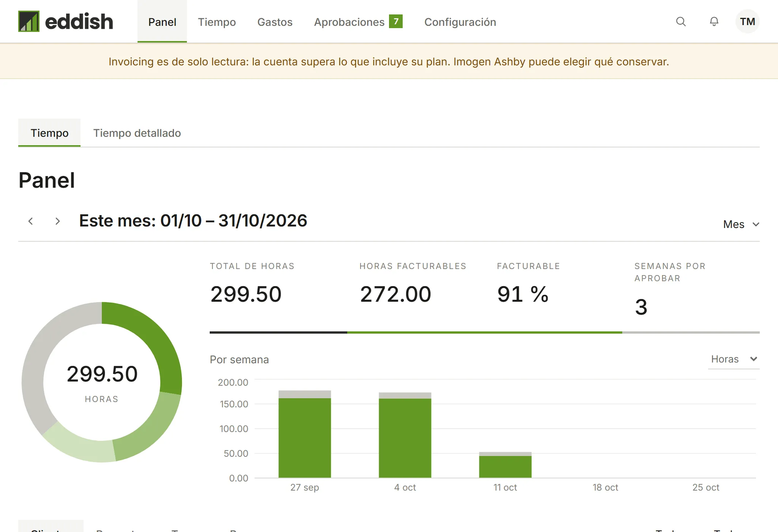The width and height of the screenshot is (778, 532).
Task: Click the 299.50 HORAS donut center
Action: [102, 382]
